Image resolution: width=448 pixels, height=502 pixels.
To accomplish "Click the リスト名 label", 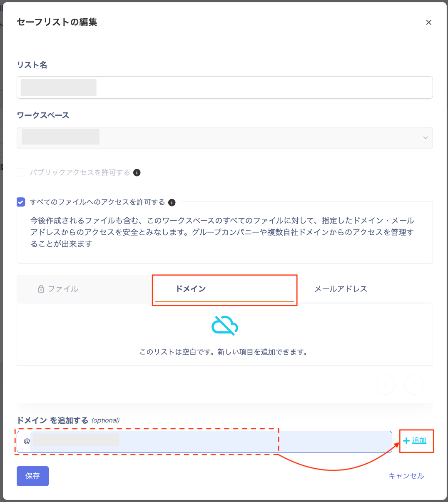I will (32, 65).
